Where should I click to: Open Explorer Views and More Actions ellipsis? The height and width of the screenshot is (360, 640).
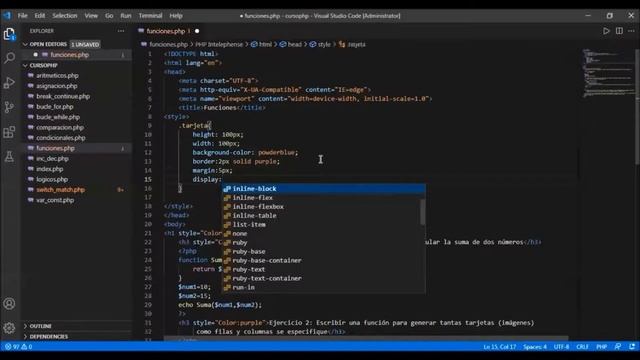pos(121,31)
